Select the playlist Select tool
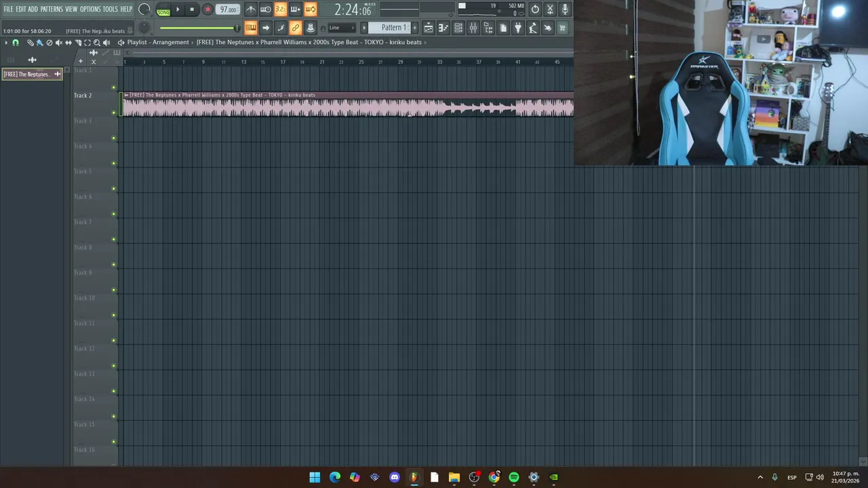The width and height of the screenshot is (868, 488). click(x=87, y=43)
